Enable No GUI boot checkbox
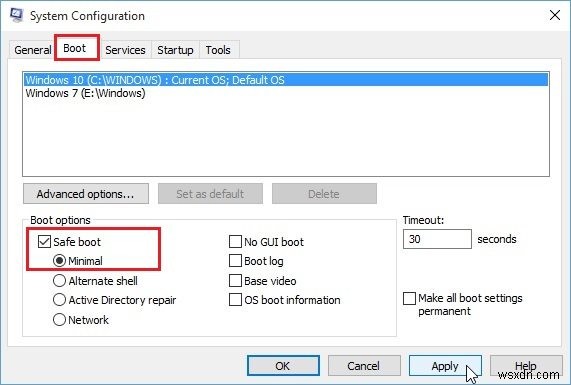Image resolution: width=571 pixels, height=385 pixels. (x=235, y=241)
